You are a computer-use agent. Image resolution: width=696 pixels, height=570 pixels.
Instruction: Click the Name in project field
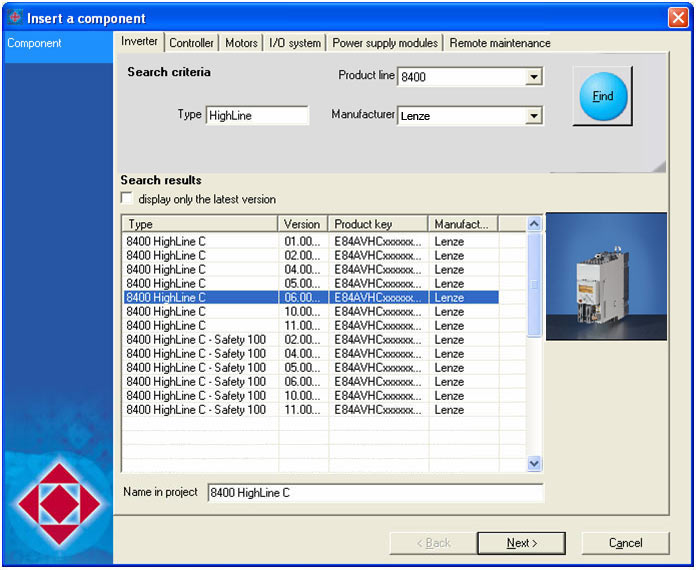click(x=375, y=493)
